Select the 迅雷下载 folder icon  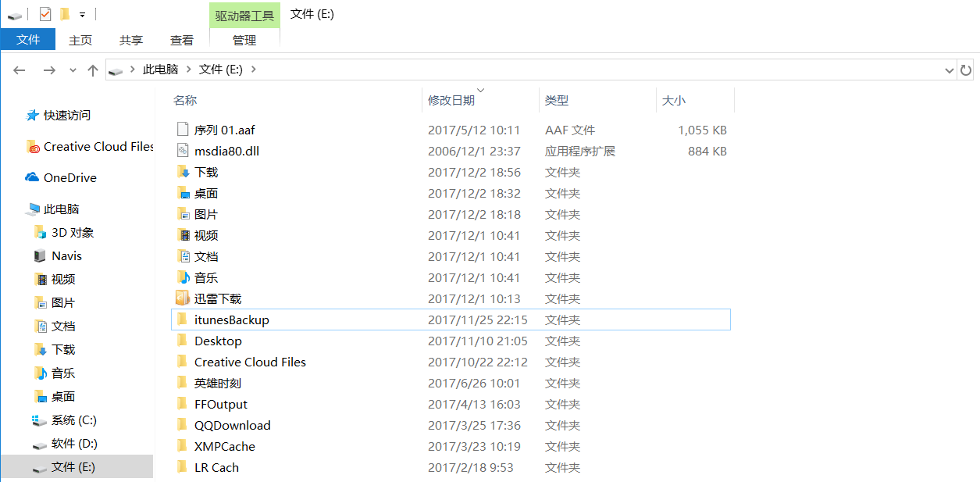coord(183,298)
